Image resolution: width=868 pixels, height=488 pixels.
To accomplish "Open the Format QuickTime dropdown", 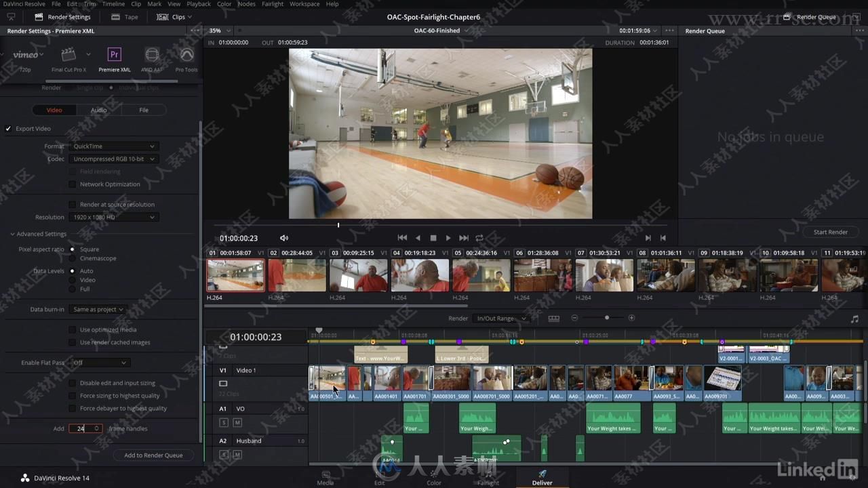I will coord(113,146).
